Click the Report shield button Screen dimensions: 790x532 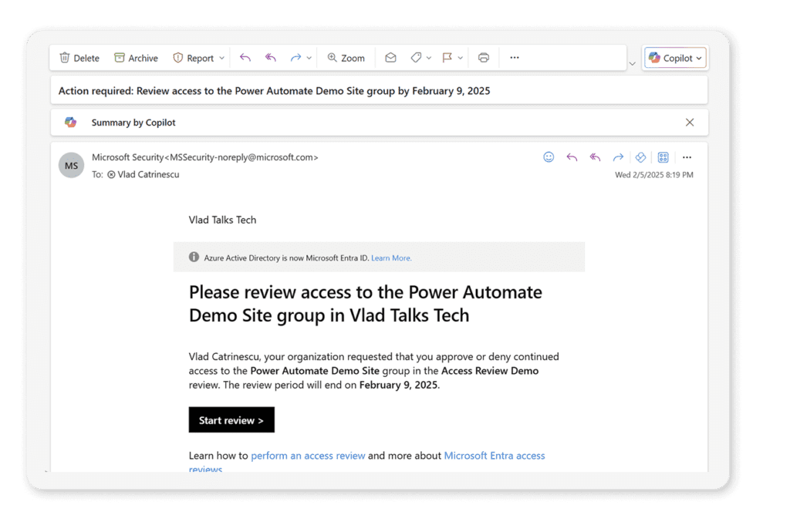(x=194, y=58)
